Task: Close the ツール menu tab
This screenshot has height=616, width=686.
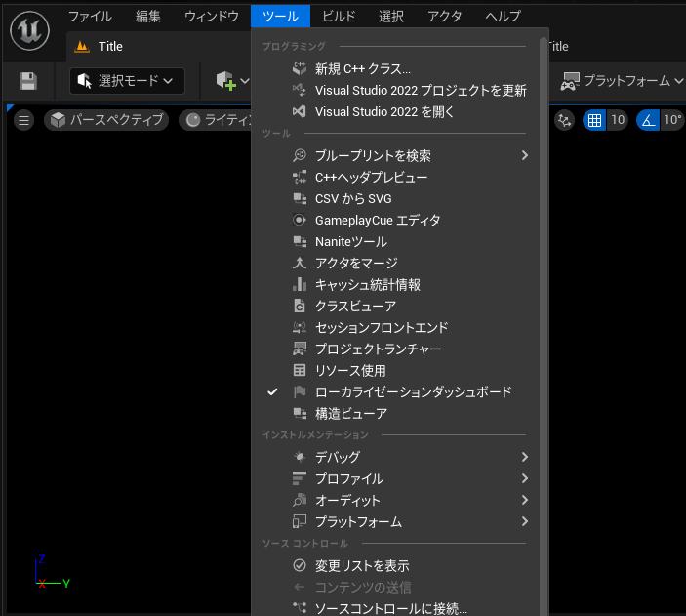Action: pyautogui.click(x=280, y=17)
